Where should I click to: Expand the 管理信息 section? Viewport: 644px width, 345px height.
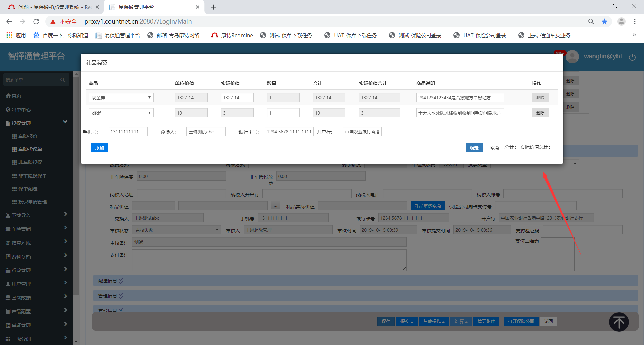click(111, 296)
